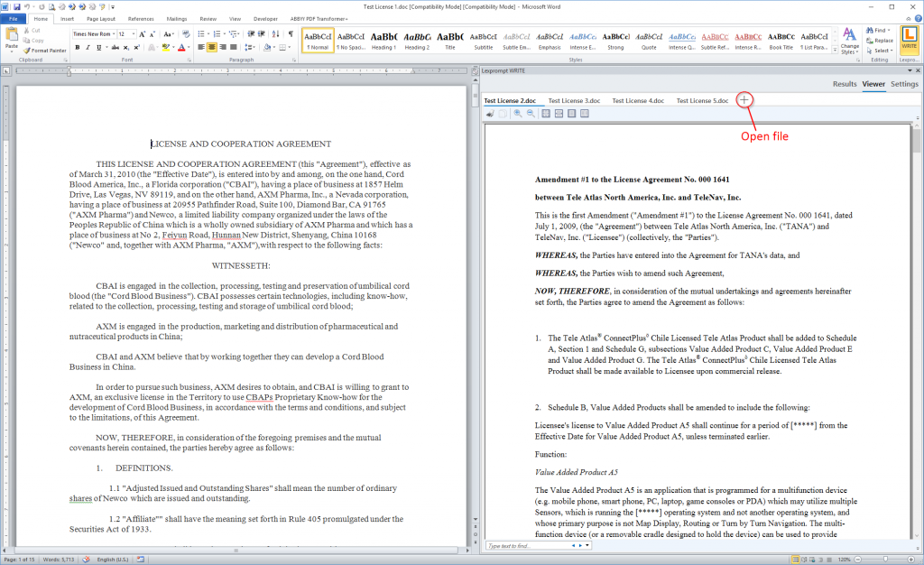Apply yellow text highlight color
The width and height of the screenshot is (924, 565).
point(166,47)
